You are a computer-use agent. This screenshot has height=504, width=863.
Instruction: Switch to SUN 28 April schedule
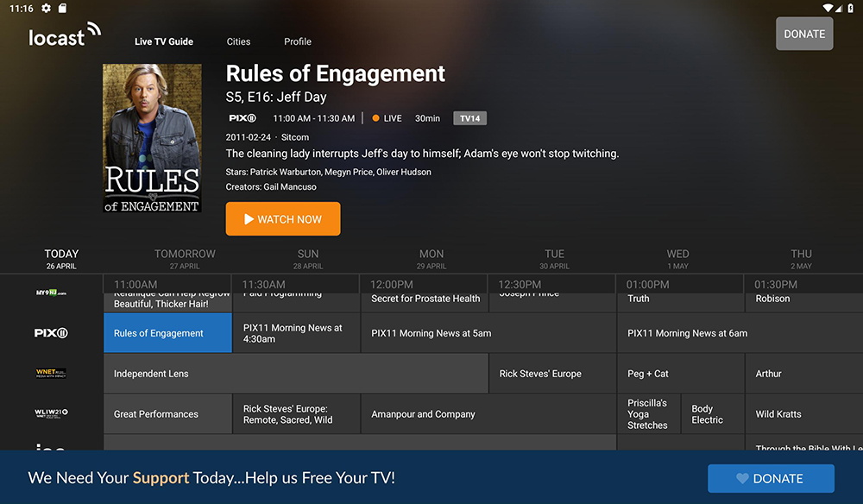tap(308, 259)
